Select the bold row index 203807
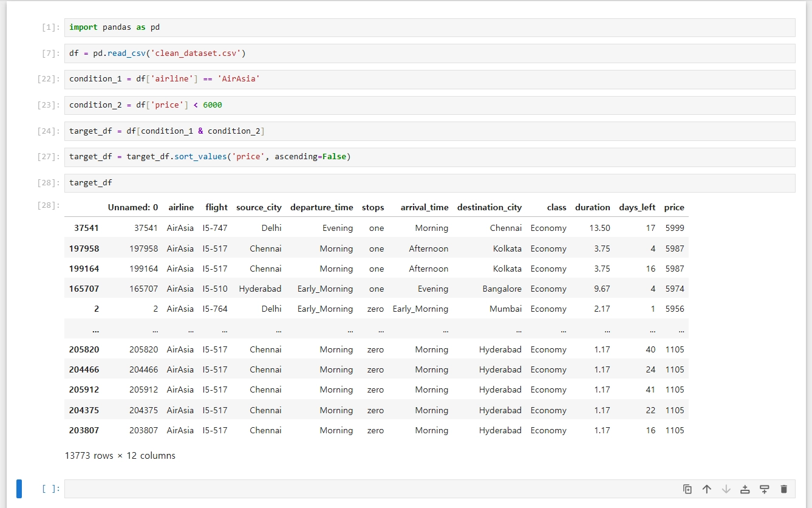812x508 pixels. click(84, 430)
